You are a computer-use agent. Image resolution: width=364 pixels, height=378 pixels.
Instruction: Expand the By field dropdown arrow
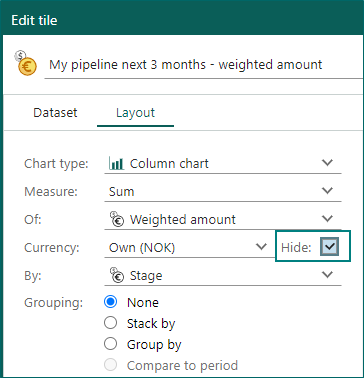tap(328, 275)
